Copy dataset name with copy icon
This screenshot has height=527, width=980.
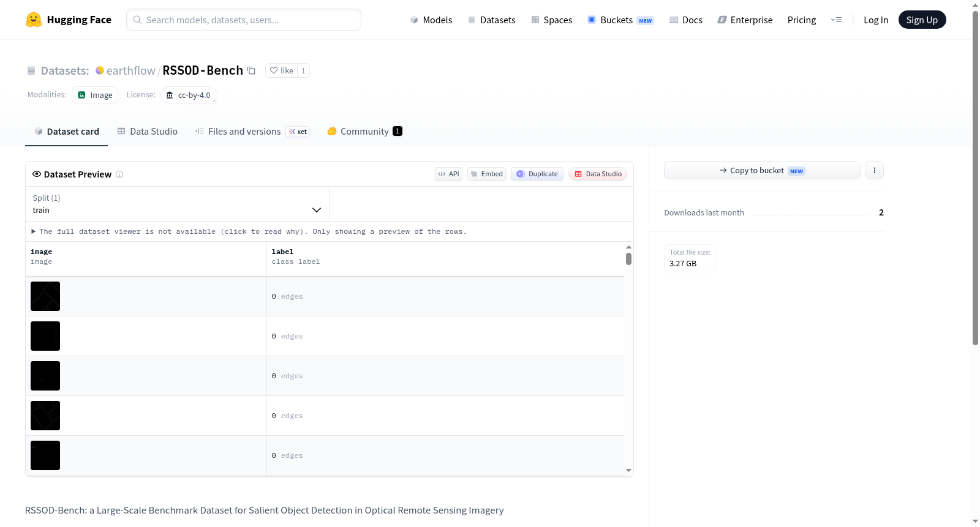251,70
